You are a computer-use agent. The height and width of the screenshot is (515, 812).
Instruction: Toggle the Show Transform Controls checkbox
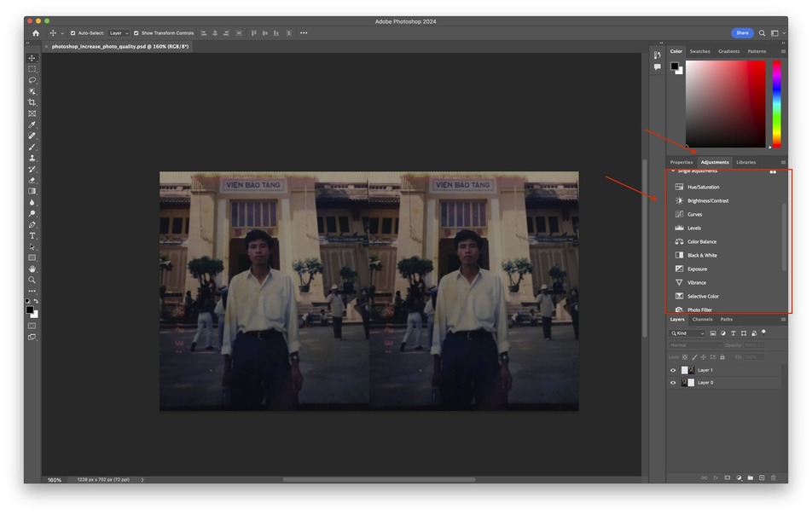(136, 33)
